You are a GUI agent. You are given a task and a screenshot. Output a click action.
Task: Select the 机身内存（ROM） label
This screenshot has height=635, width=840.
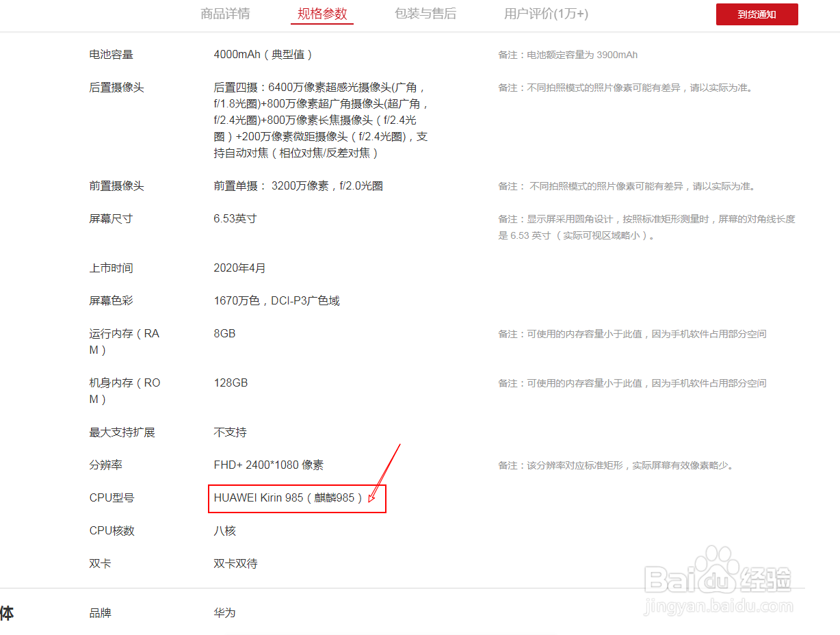point(125,391)
